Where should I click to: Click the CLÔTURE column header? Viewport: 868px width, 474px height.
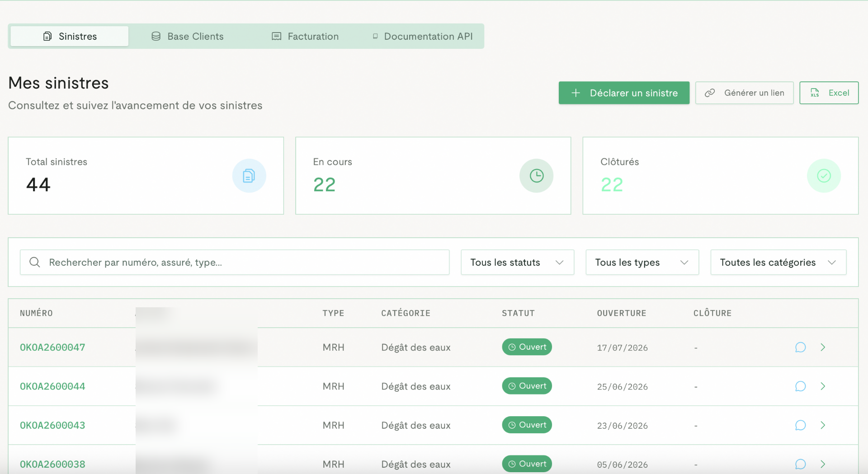coord(712,313)
